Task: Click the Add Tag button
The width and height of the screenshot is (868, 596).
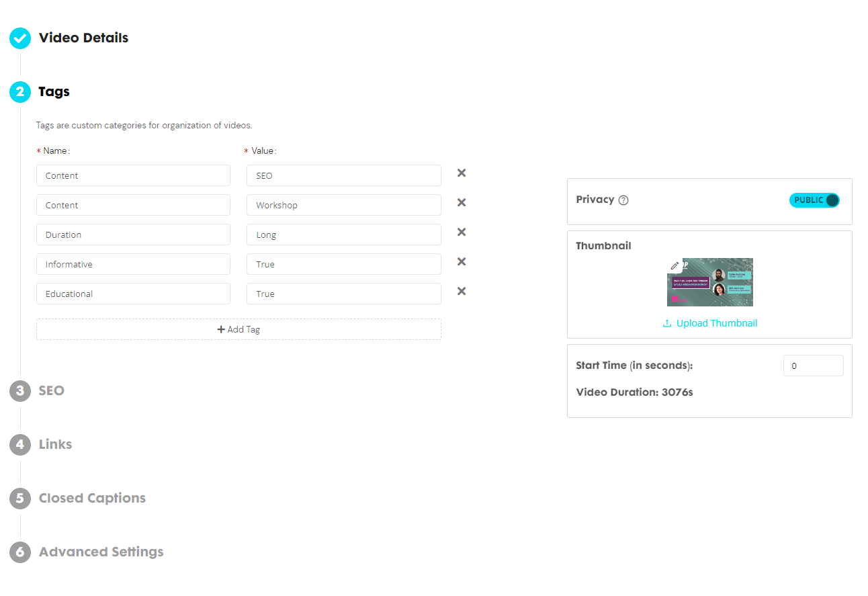Action: tap(238, 329)
